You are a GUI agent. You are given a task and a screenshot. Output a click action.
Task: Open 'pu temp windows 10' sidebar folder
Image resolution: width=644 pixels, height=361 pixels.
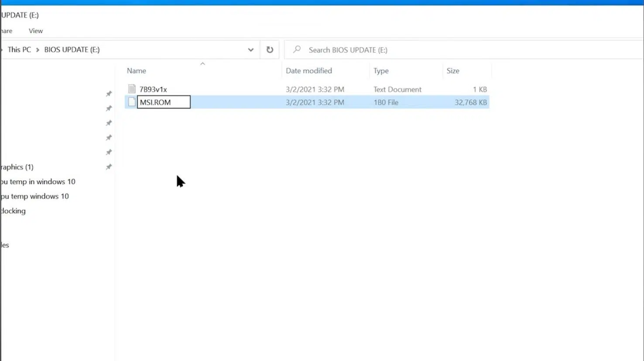(34, 196)
